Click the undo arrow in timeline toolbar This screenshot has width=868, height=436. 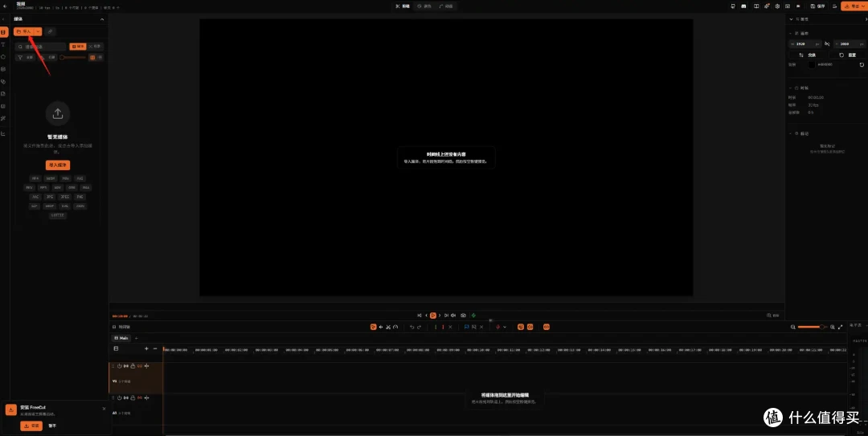[x=411, y=327]
